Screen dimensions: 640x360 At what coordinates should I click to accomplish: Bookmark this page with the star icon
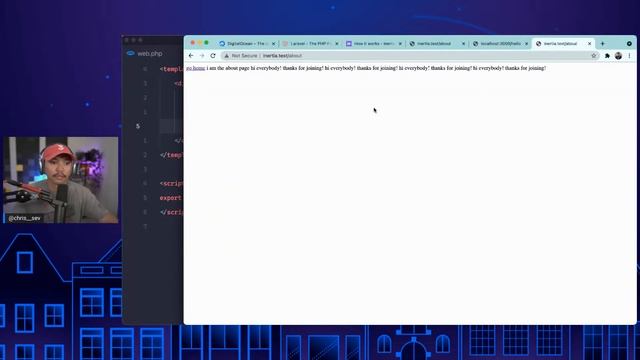pos(594,56)
